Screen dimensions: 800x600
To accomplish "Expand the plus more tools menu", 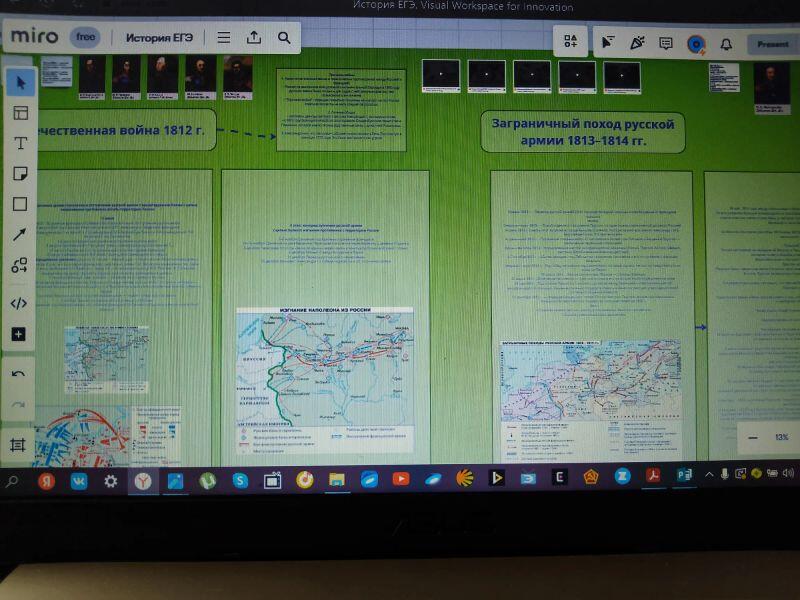I will click(x=19, y=334).
